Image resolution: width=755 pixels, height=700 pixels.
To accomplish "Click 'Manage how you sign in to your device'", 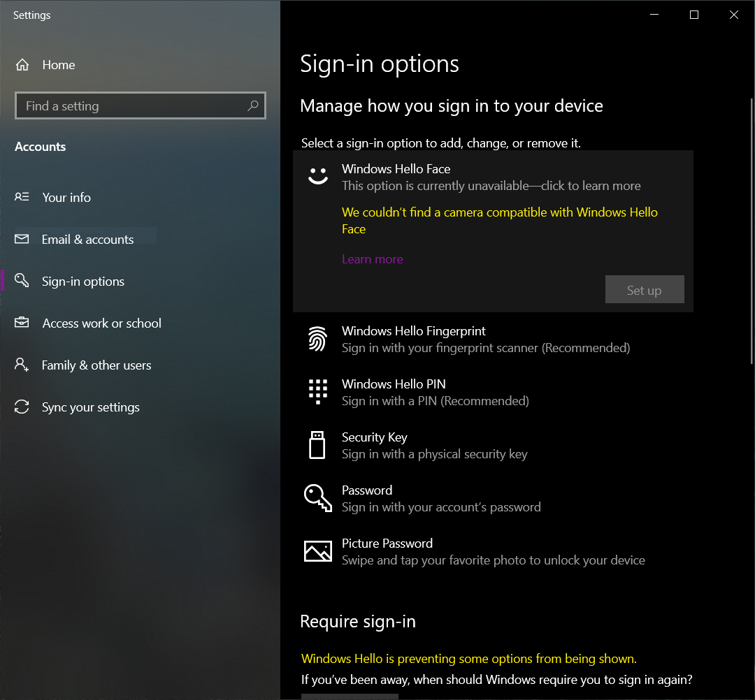I will click(x=451, y=106).
